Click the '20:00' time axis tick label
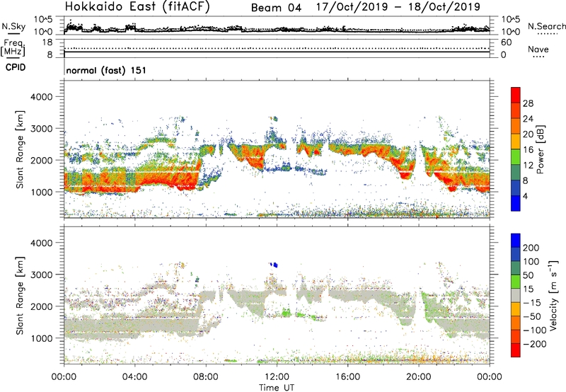 pyautogui.click(x=419, y=377)
